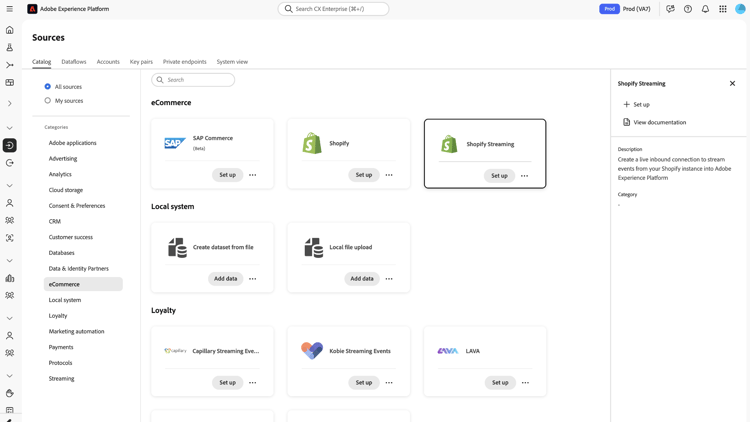Screen dimensions: 750x422
Task: Open the feedback chat icon in header
Action: 670,9
